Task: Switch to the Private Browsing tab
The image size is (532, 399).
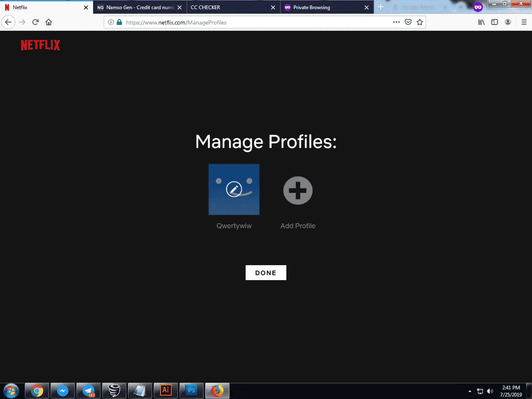Action: pos(327,8)
